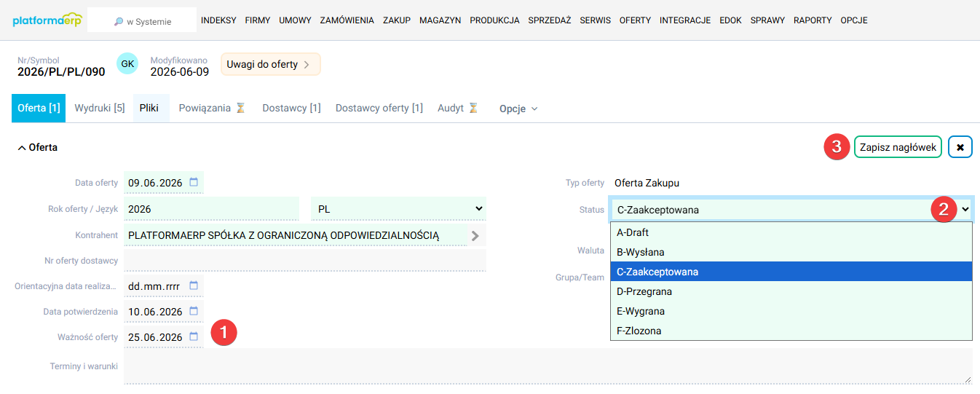
Task: Switch to the Audyt tab
Action: point(457,108)
